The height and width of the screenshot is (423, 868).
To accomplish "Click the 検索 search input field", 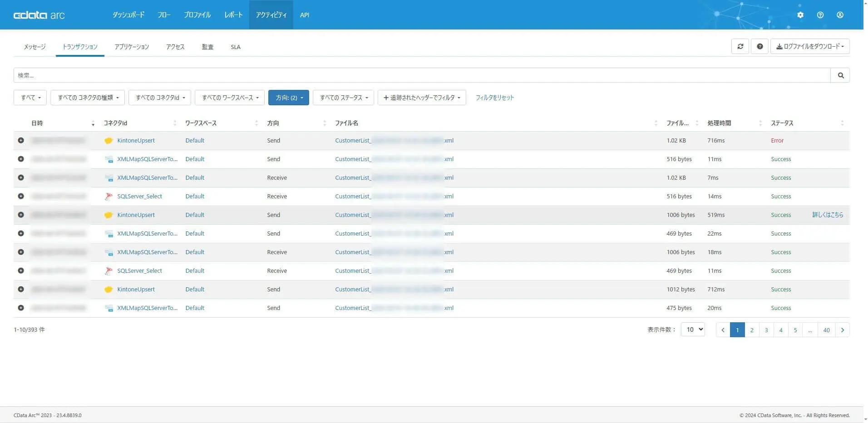I will [422, 75].
